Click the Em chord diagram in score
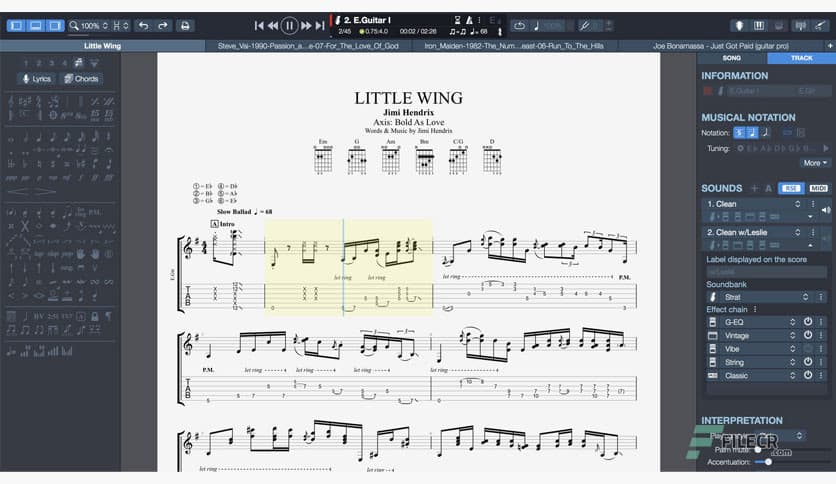 (x=323, y=157)
